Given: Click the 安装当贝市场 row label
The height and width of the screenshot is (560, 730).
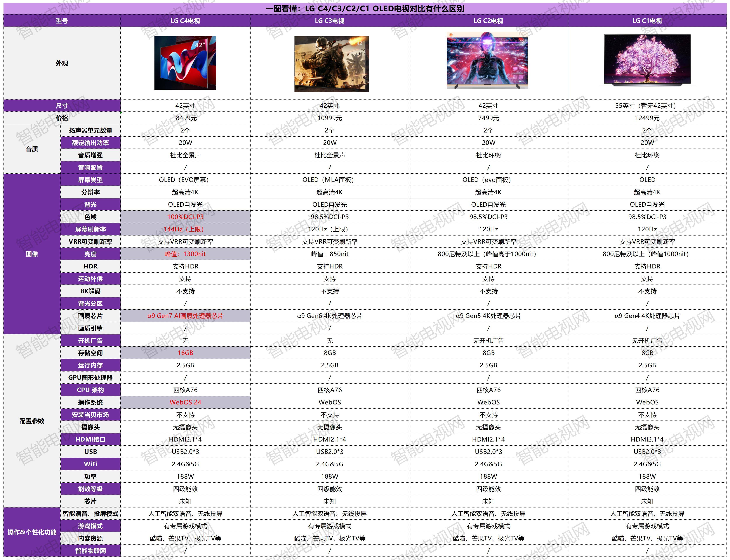Looking at the screenshot, I should tap(90, 415).
